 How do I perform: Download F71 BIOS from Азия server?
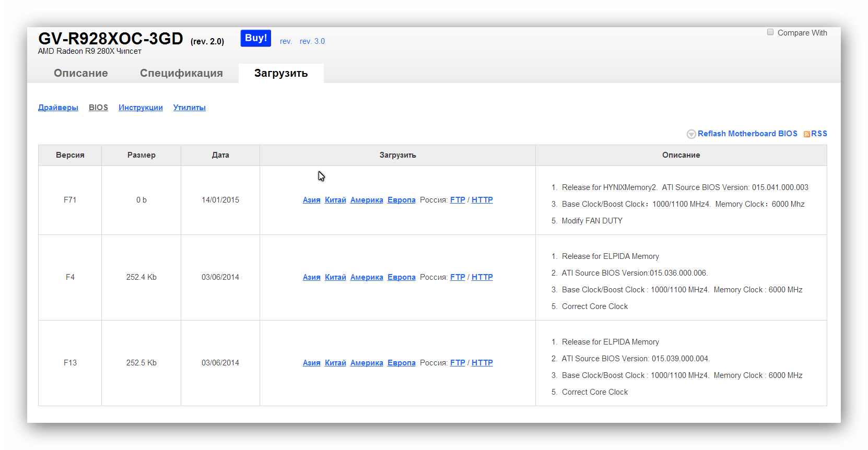312,200
